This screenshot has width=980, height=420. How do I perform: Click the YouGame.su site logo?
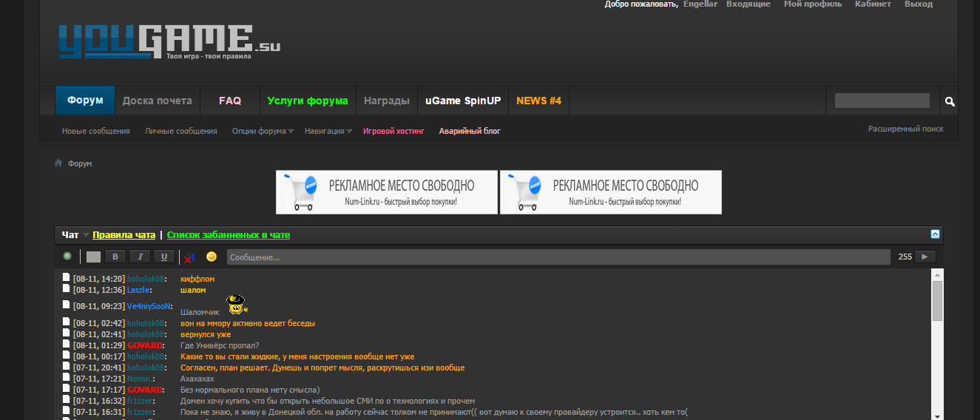pyautogui.click(x=169, y=41)
